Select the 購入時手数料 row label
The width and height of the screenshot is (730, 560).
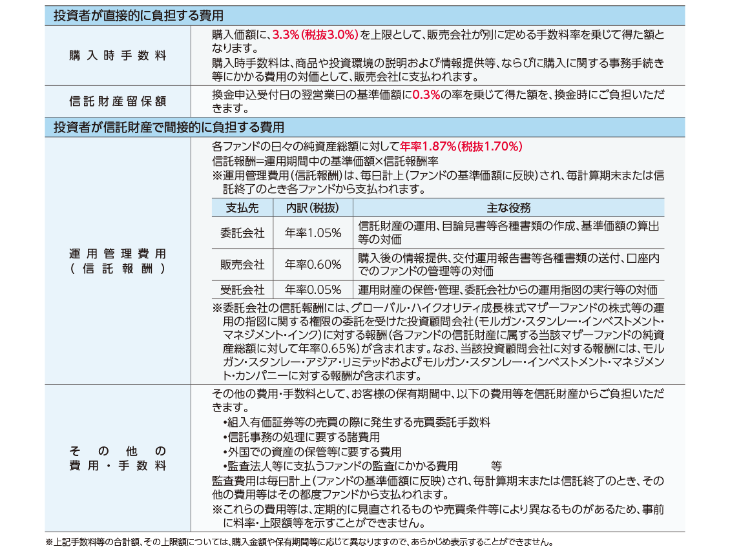click(118, 56)
